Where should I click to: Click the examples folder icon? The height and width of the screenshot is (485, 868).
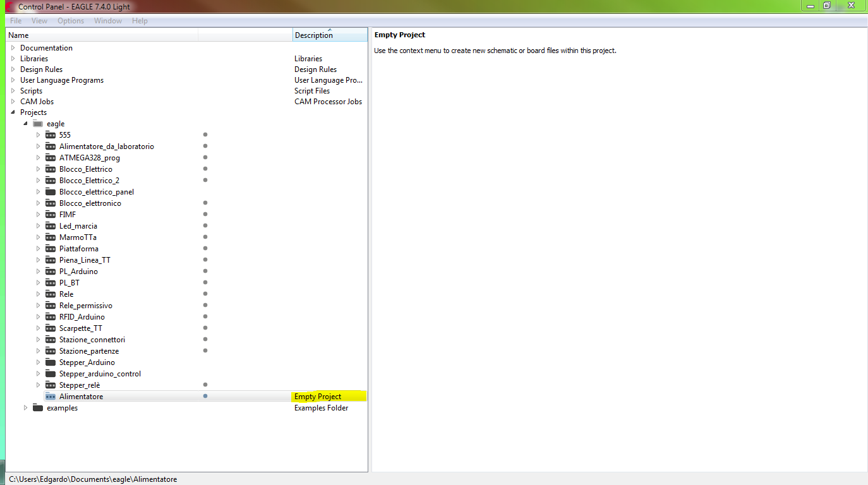pyautogui.click(x=38, y=408)
